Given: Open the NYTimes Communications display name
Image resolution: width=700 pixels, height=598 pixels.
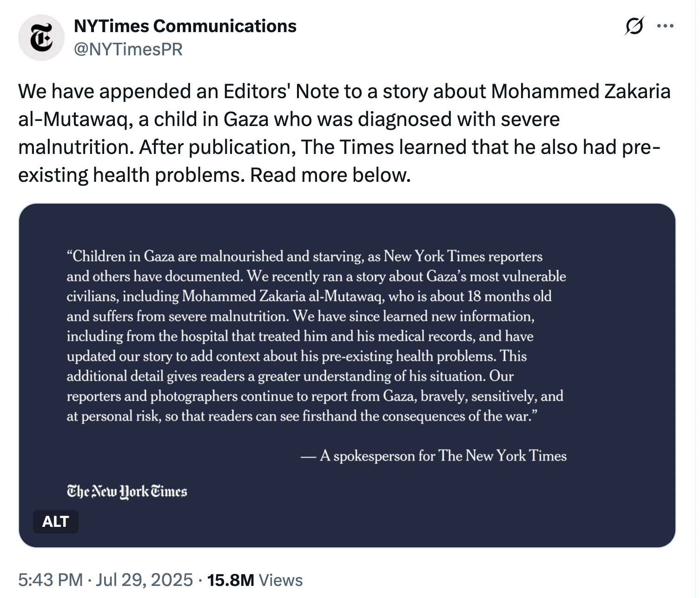Looking at the screenshot, I should pos(185,26).
